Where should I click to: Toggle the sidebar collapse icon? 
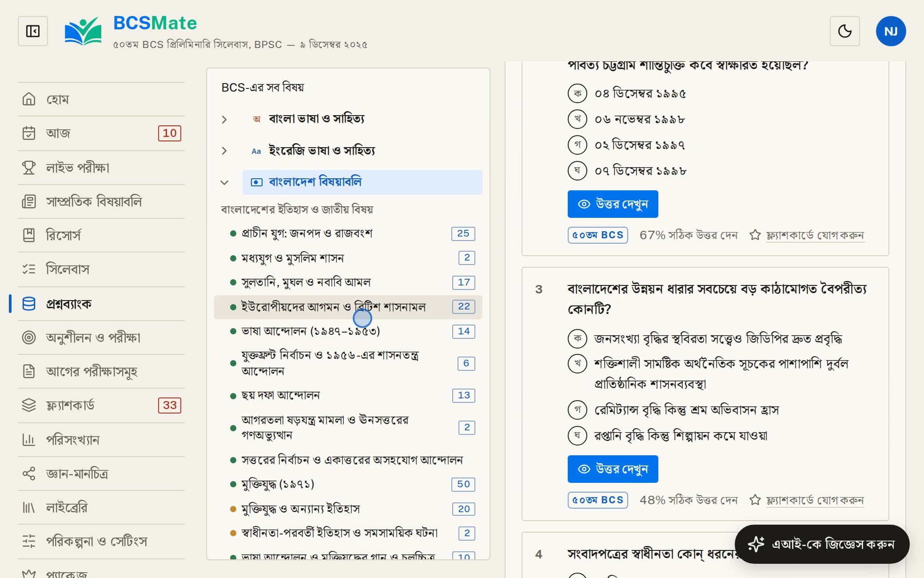click(33, 31)
